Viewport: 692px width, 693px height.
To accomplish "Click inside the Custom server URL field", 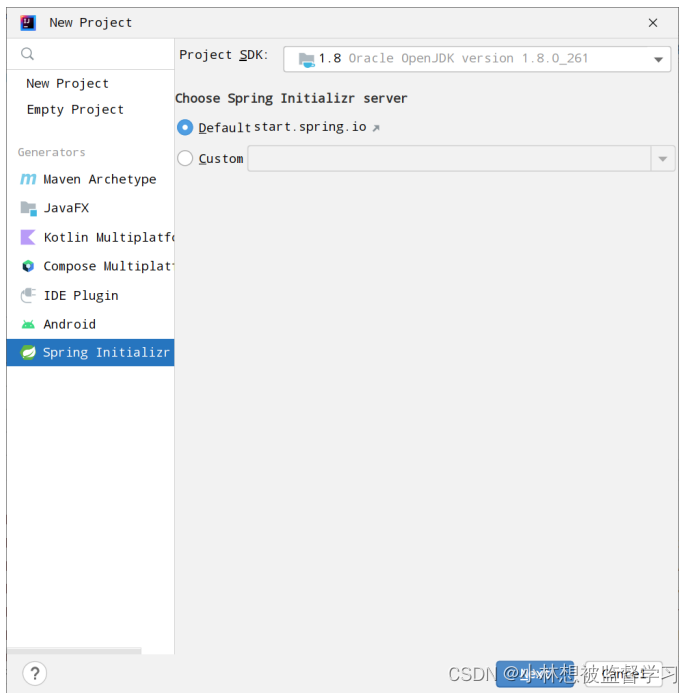I will [449, 159].
